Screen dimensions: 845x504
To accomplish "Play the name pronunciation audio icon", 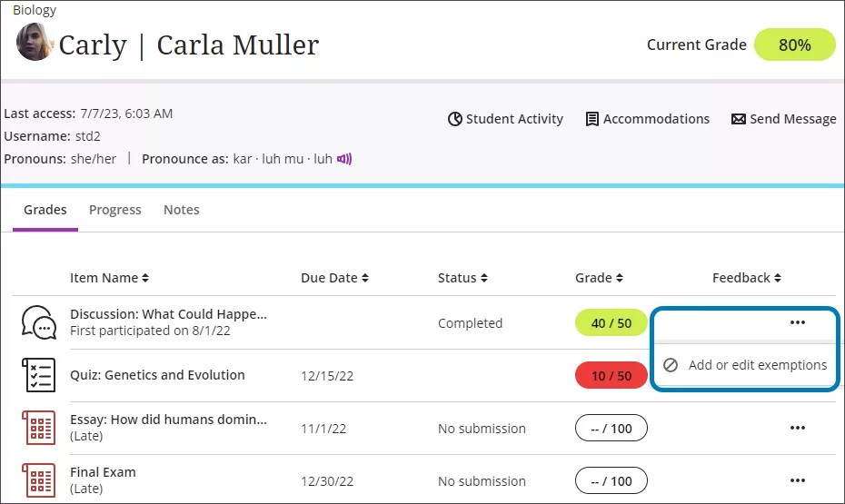I will (344, 159).
